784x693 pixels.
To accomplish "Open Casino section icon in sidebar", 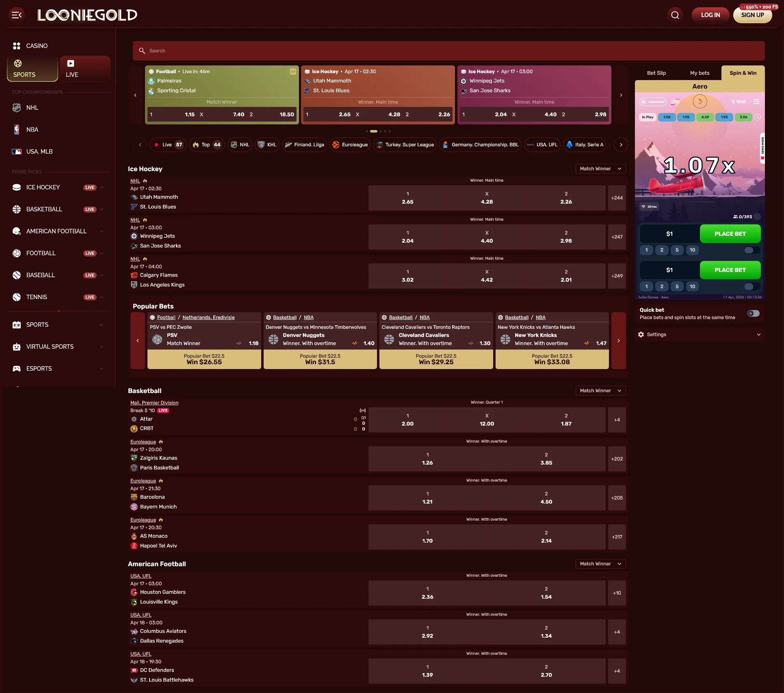I will pos(17,46).
